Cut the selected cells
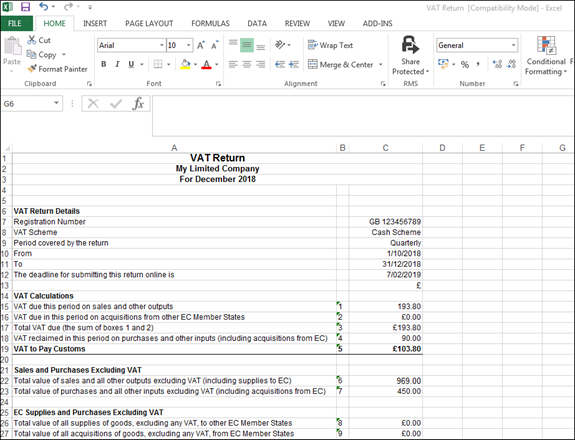 (x=39, y=40)
